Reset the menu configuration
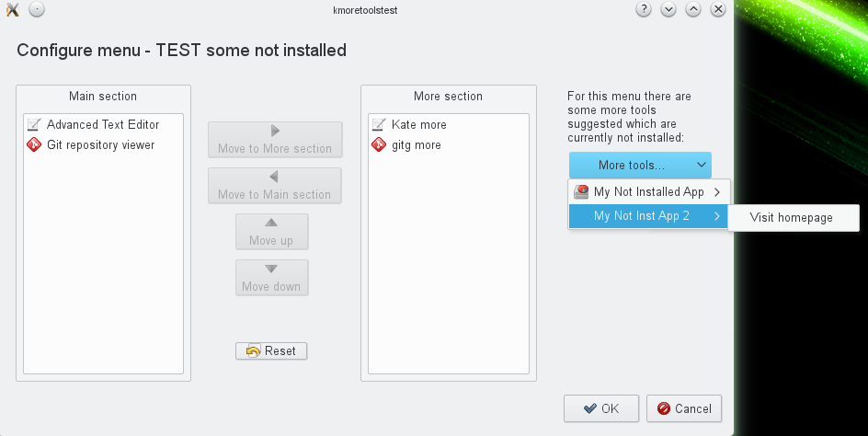 point(271,350)
